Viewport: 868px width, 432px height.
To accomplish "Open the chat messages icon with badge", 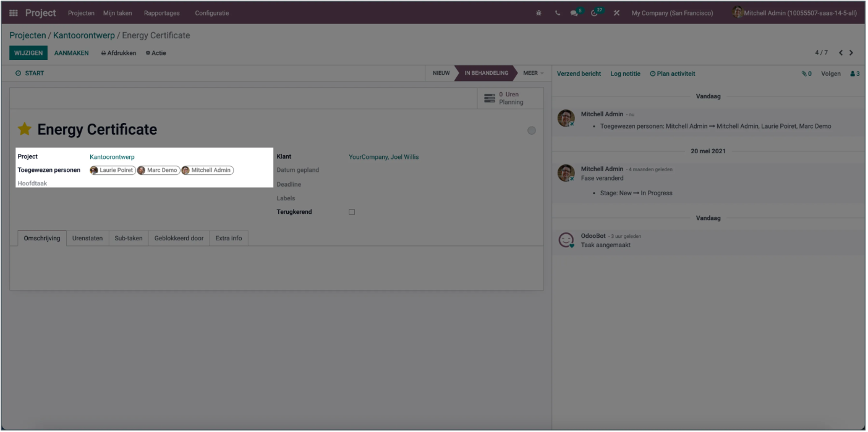I will [576, 13].
